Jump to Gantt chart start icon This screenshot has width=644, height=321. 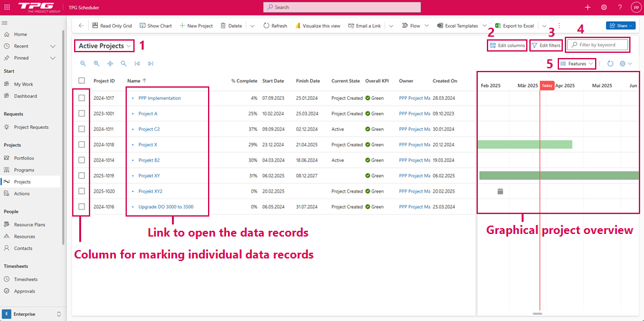tap(137, 64)
